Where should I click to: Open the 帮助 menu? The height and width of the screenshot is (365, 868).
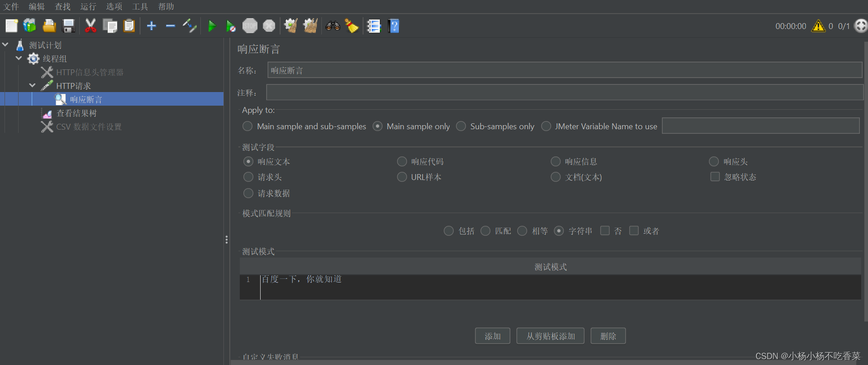click(x=166, y=6)
